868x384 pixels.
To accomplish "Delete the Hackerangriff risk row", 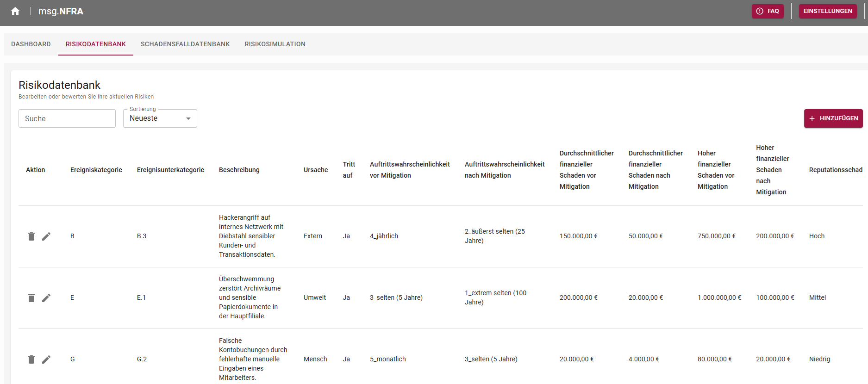I will click(x=31, y=236).
